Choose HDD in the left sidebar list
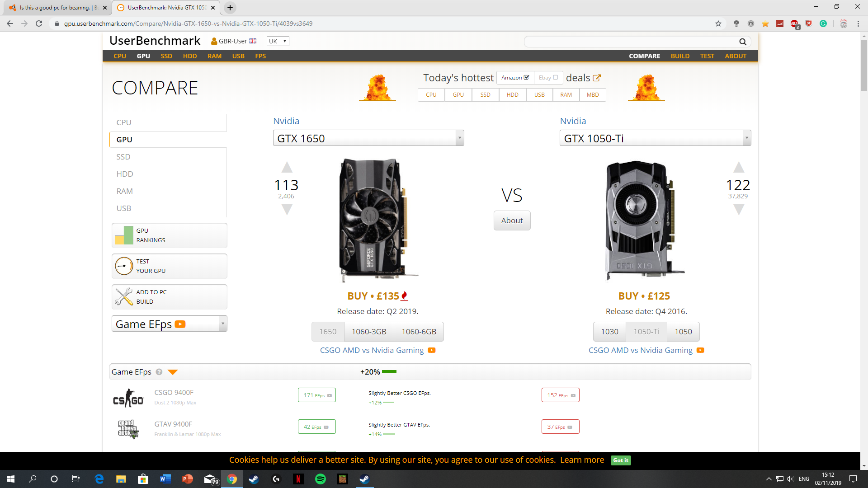 (125, 174)
